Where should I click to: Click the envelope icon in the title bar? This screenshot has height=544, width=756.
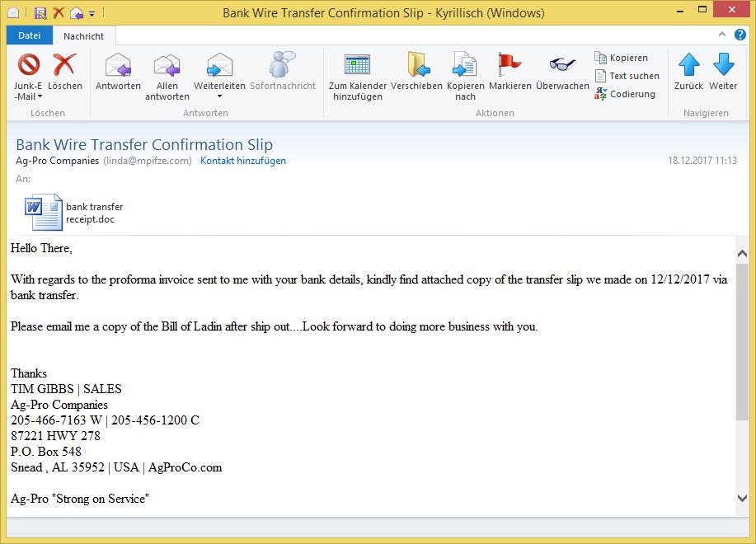pyautogui.click(x=13, y=12)
